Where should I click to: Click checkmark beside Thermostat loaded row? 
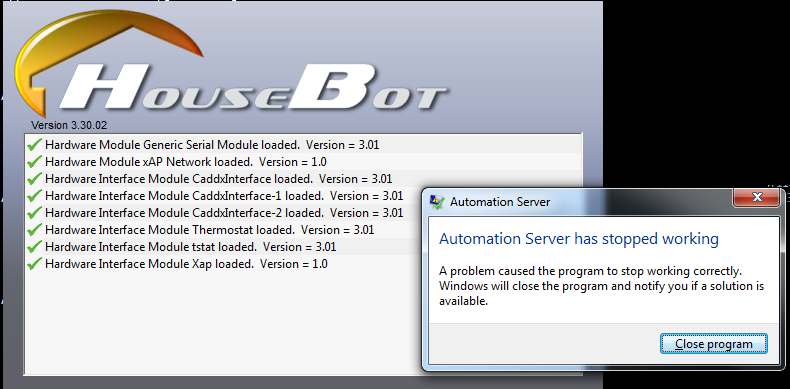coord(35,230)
